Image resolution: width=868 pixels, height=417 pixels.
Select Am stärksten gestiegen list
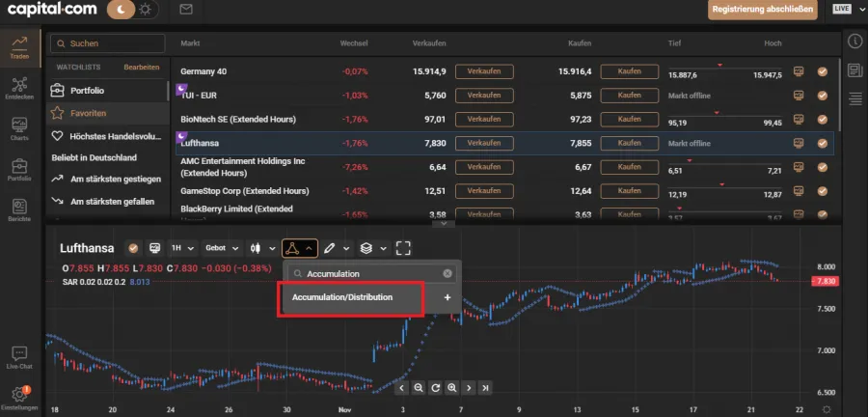pyautogui.click(x=107, y=179)
